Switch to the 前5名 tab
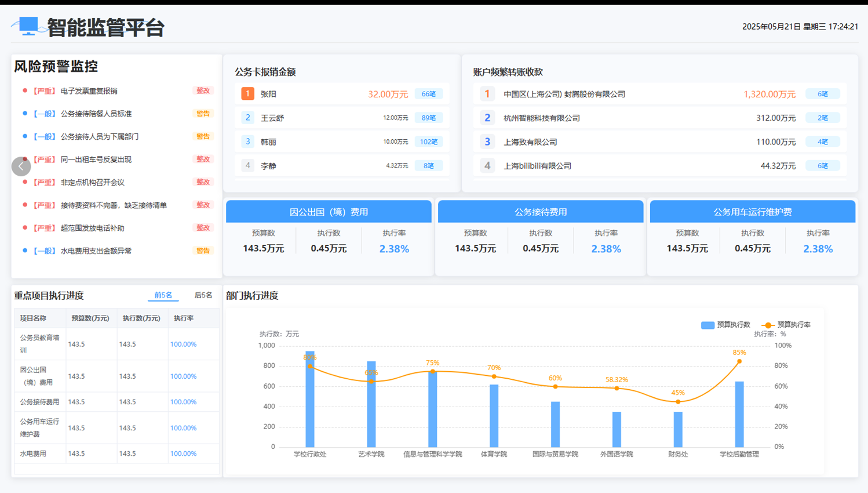868x493 pixels. (163, 295)
